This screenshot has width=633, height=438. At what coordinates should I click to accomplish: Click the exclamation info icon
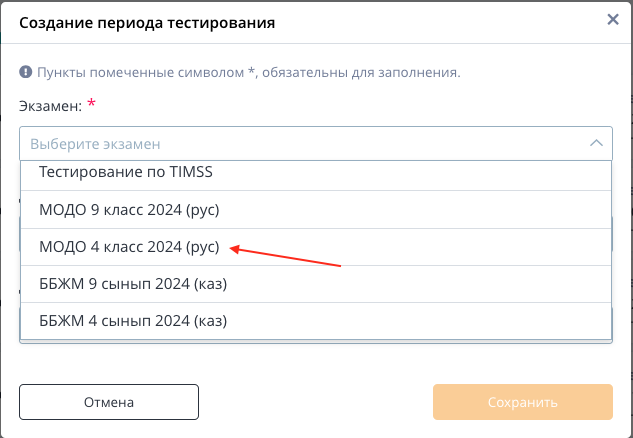[25, 72]
